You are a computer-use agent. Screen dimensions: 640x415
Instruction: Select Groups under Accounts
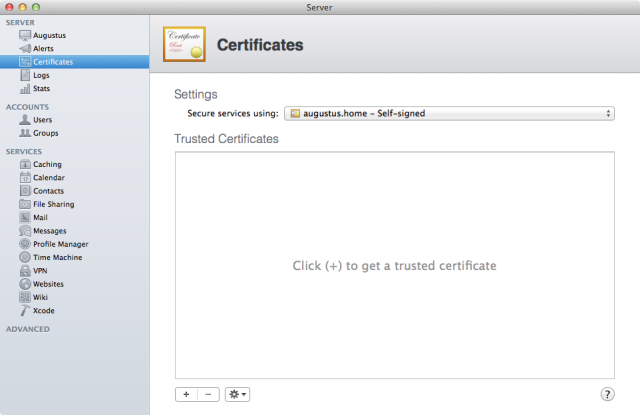coord(45,132)
